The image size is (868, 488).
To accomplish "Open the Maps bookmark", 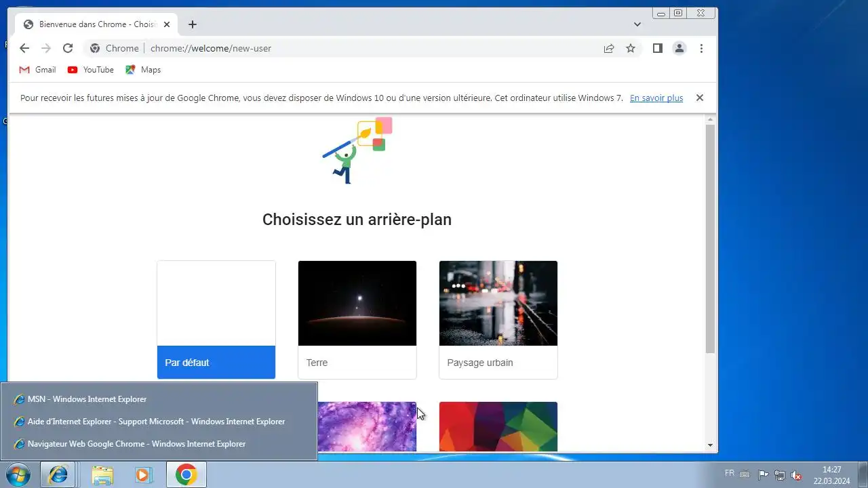I will (x=143, y=70).
